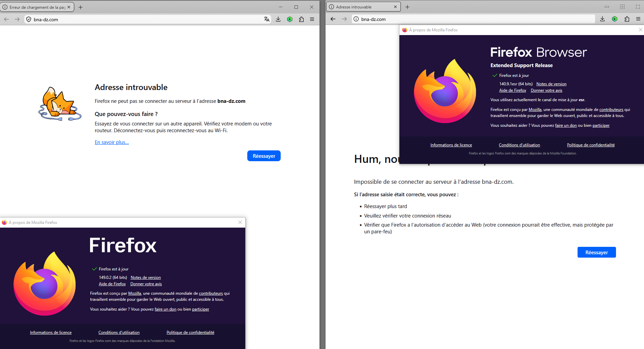Click the green K extension icon in Erreur de chargement window
The image size is (644, 349).
pos(290,19)
